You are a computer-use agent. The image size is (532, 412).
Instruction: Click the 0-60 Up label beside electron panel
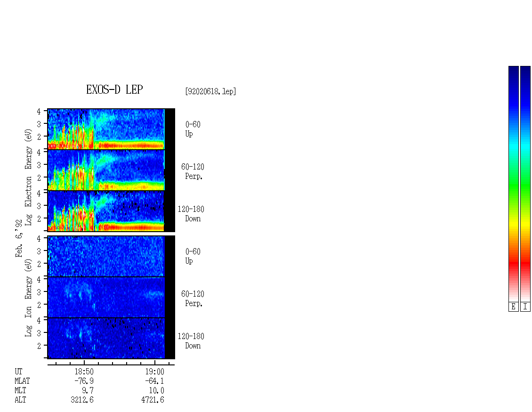click(193, 129)
